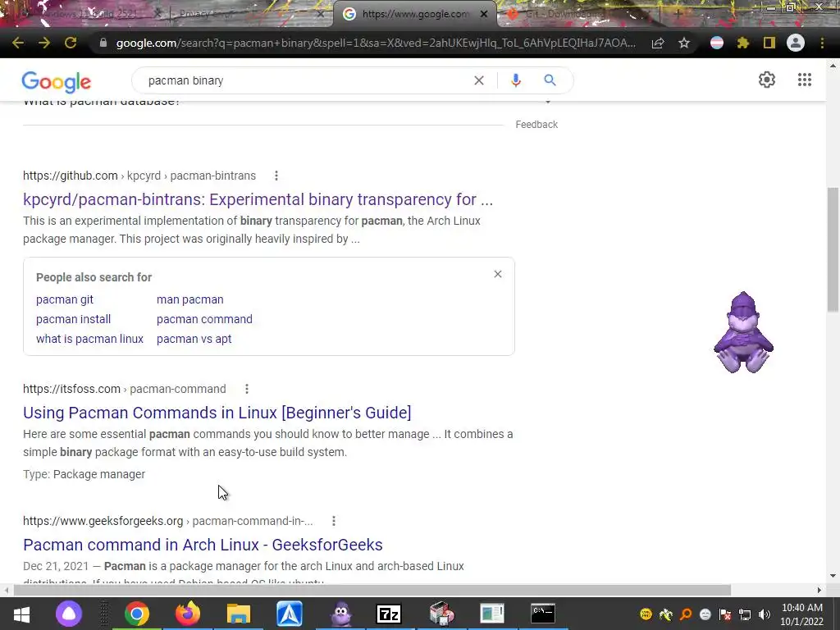This screenshot has height=630, width=840.
Task: Search for pacman git suggestion
Action: tap(64, 299)
